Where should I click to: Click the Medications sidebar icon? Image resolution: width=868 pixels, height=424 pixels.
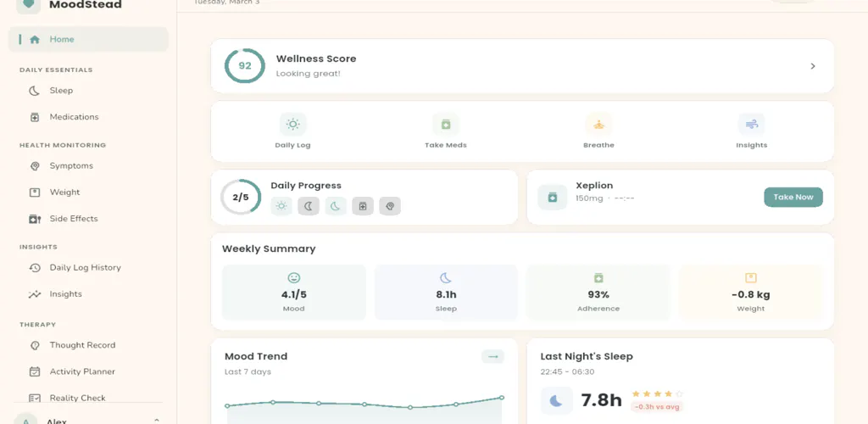click(x=34, y=117)
